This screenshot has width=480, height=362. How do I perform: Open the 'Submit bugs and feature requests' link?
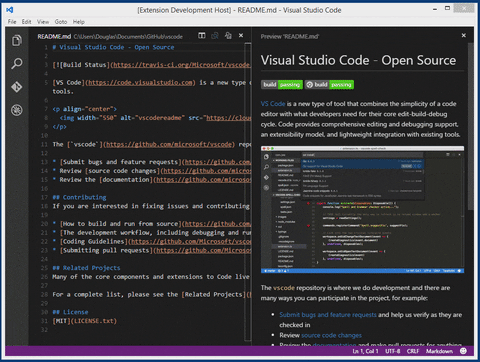328,315
